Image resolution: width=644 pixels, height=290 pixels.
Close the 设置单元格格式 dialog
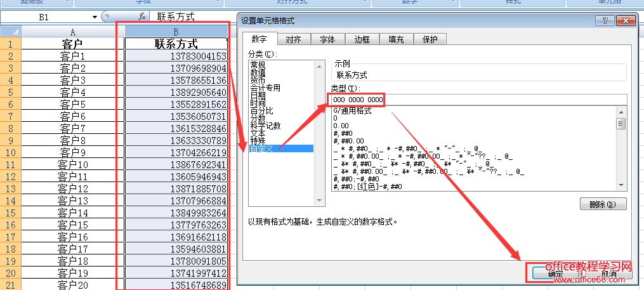626,20
